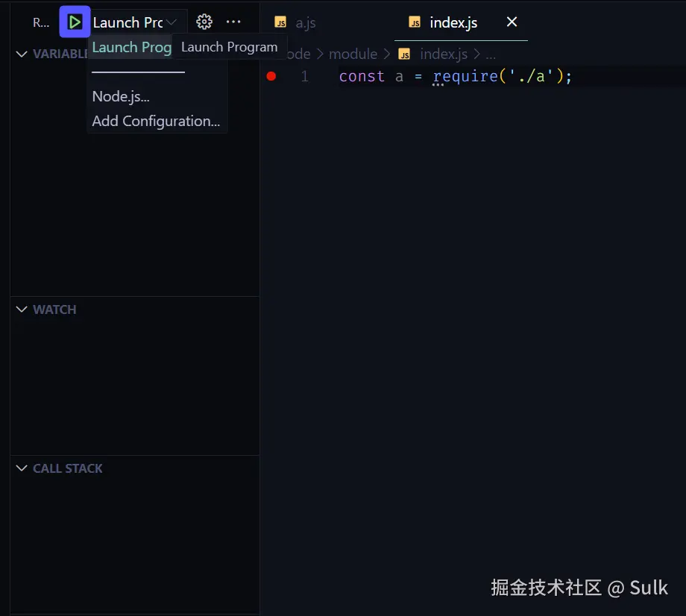Open launch.json via the gear icon
The width and height of the screenshot is (686, 616).
coord(204,22)
